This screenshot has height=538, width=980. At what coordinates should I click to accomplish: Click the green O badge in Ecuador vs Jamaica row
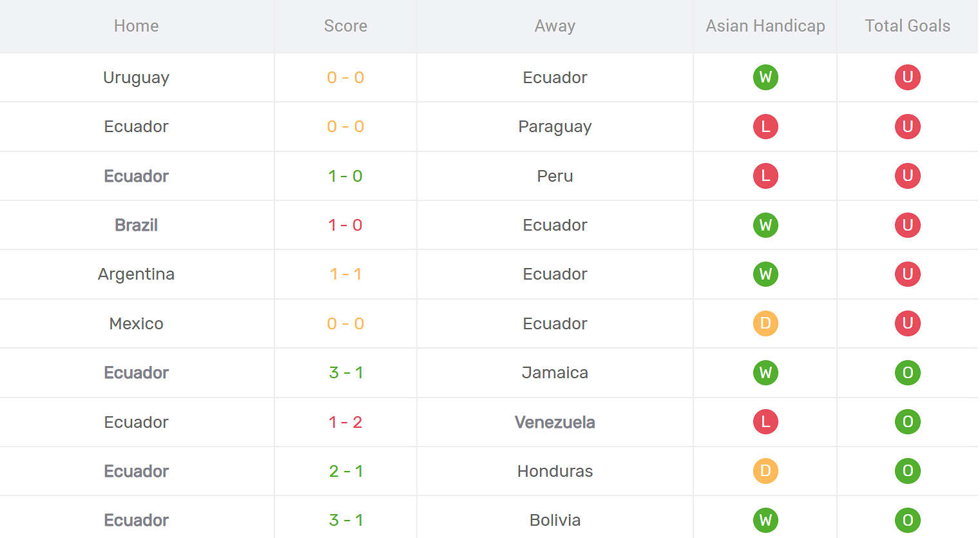(907, 372)
